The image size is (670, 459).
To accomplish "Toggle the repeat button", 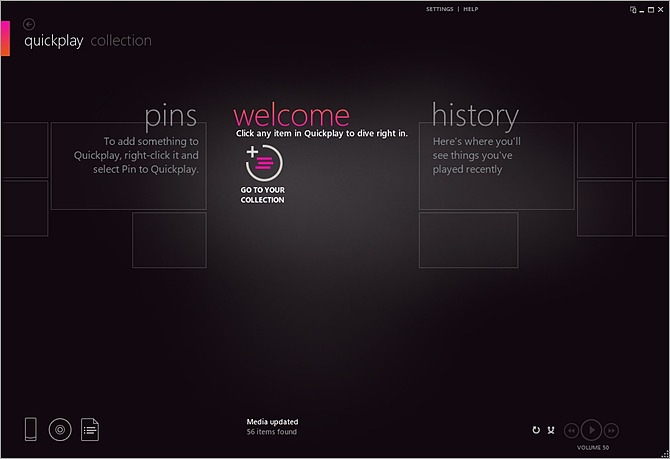I will pos(536,430).
